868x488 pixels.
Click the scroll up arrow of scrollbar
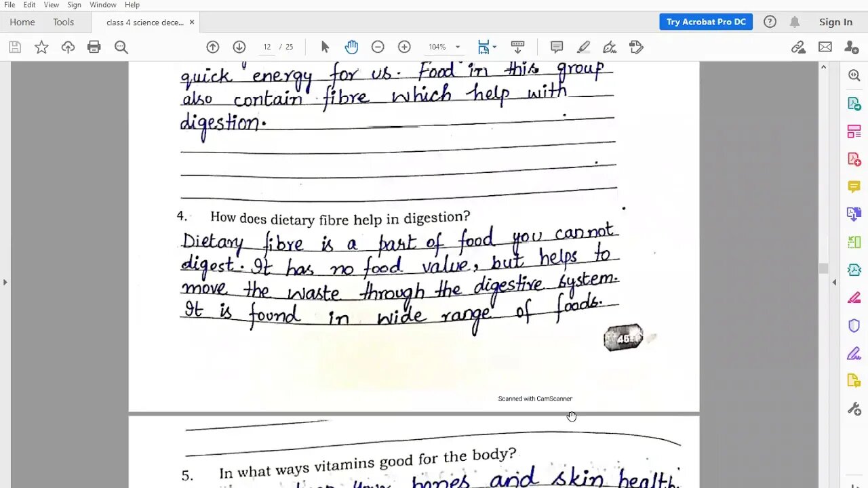click(823, 67)
